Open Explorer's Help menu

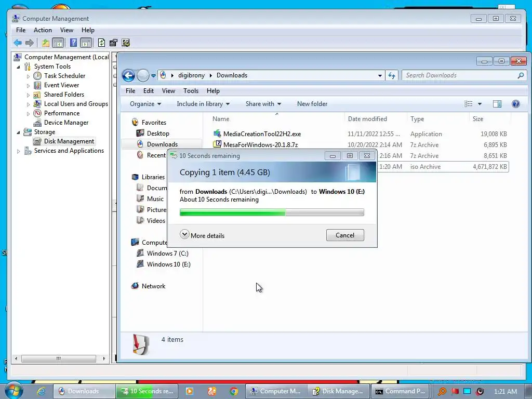213,91
